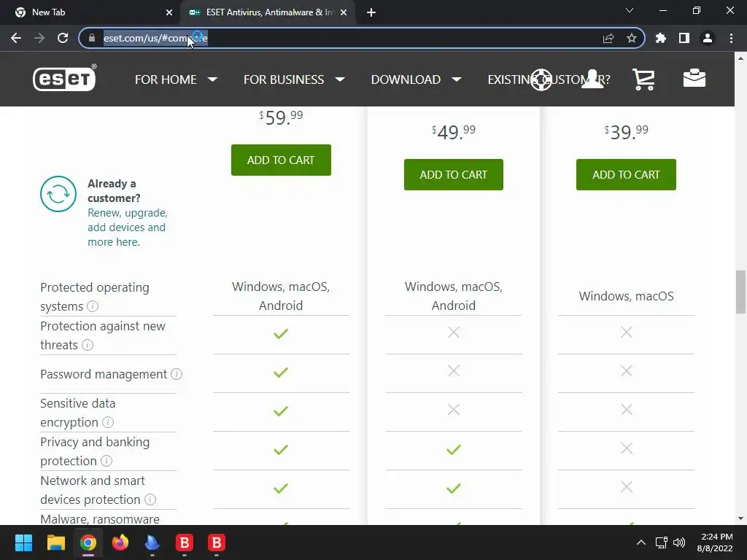Show hidden system tray icons
This screenshot has width=747, height=560.
coord(641,542)
